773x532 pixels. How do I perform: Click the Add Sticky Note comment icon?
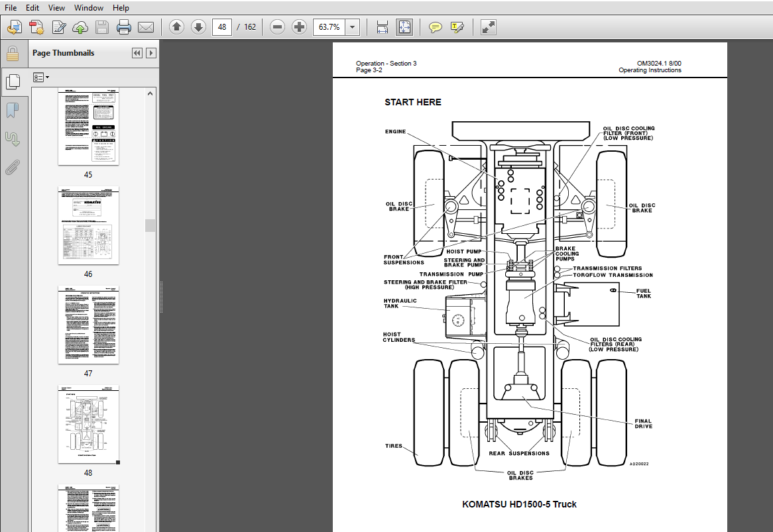[x=436, y=27]
